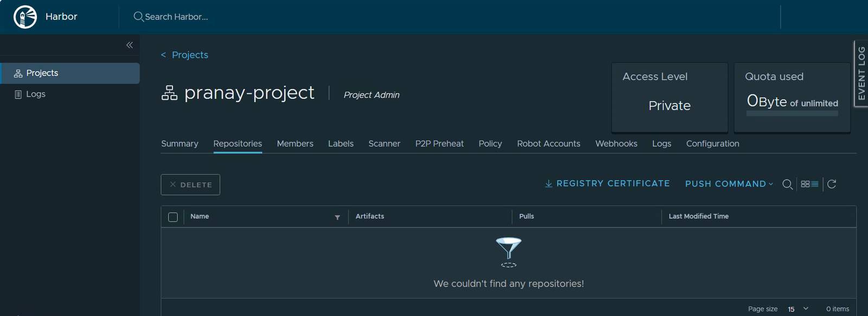Focus the Search Harbor input field
This screenshot has height=316, width=868.
(x=176, y=17)
